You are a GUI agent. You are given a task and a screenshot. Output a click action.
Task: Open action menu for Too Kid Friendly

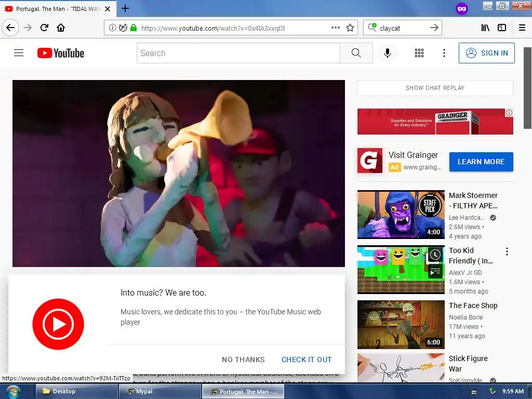click(x=507, y=251)
